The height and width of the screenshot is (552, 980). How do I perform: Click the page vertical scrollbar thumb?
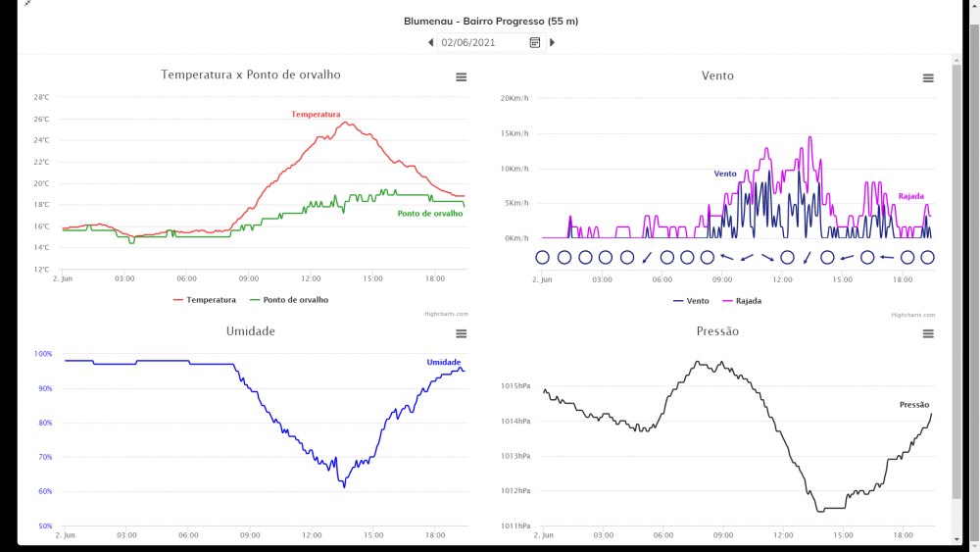pos(956,281)
